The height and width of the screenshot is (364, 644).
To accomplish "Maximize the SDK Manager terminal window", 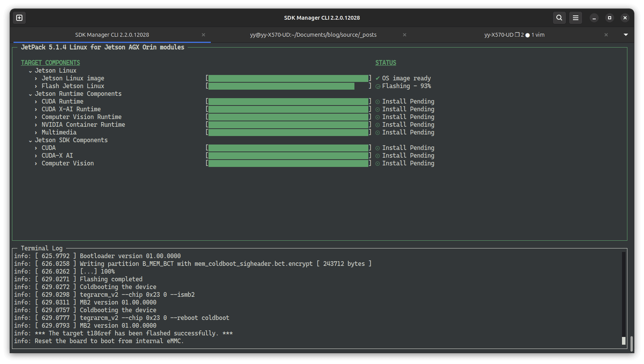I will (610, 18).
